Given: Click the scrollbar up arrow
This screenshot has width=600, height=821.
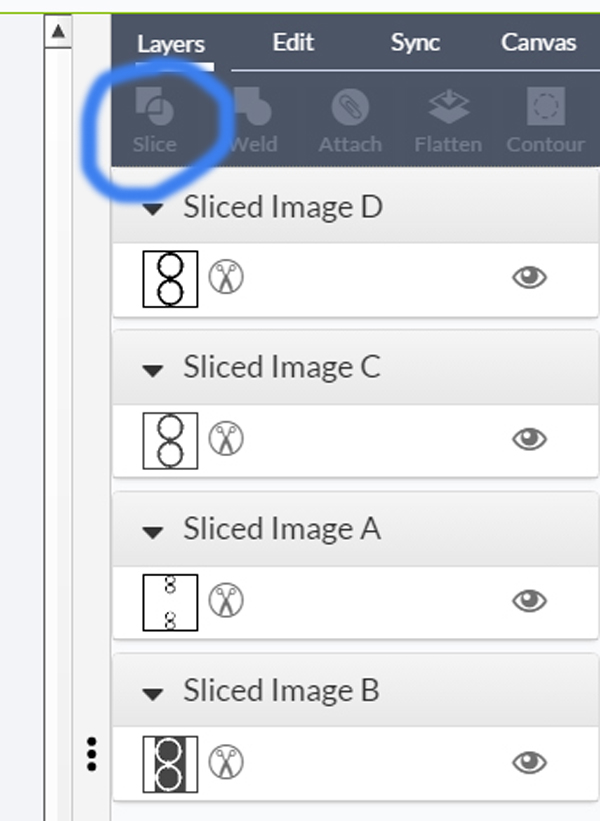Looking at the screenshot, I should coord(58,31).
